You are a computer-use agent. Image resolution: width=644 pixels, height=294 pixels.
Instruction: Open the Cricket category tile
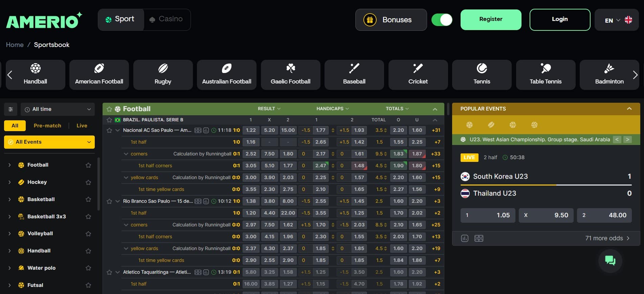[x=418, y=75]
